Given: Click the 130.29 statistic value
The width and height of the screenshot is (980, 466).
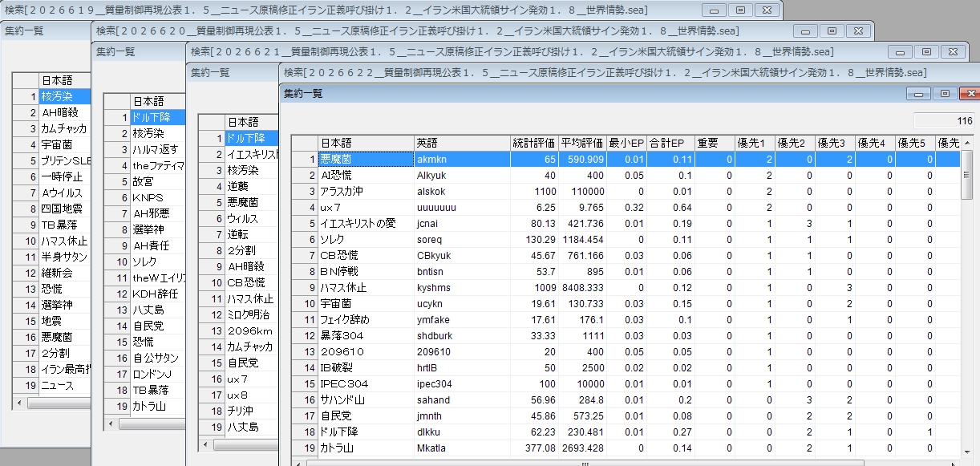Looking at the screenshot, I should (534, 239).
